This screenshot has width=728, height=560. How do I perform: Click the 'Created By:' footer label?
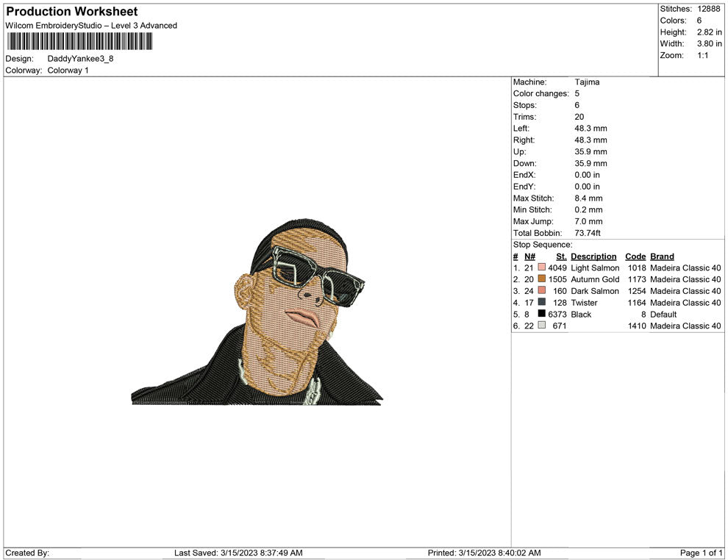[x=27, y=553]
